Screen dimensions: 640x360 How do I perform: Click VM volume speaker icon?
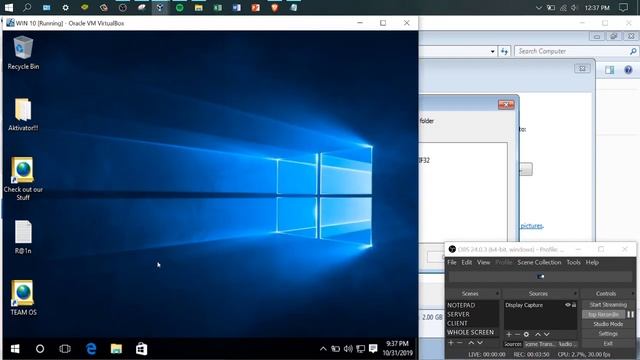point(348,349)
